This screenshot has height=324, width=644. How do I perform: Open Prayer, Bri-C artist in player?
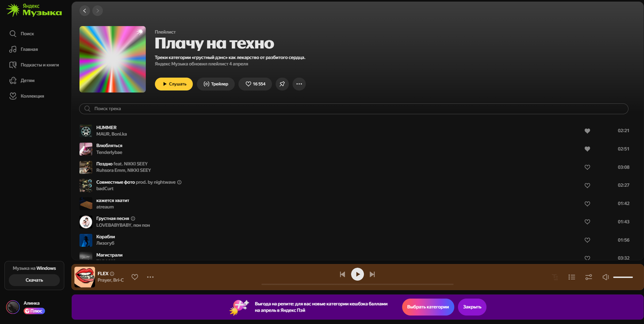111,280
